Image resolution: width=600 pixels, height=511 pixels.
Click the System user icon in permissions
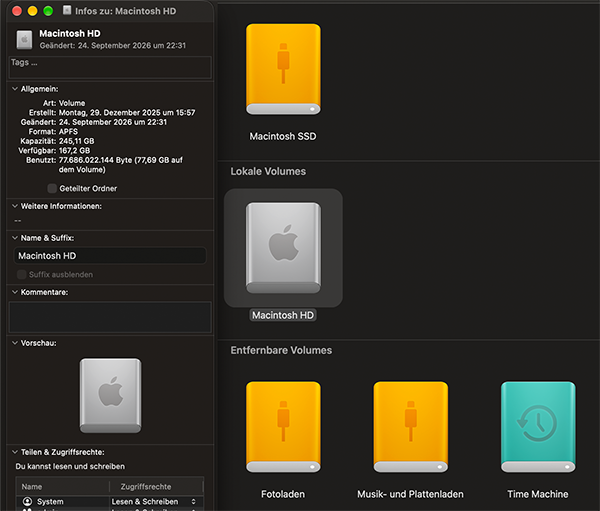(x=27, y=501)
